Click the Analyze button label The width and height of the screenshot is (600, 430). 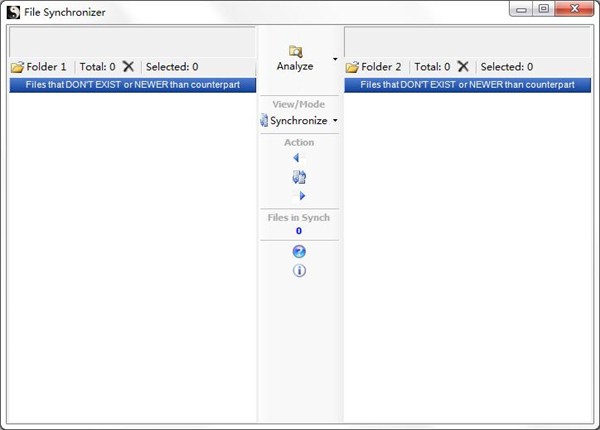(295, 66)
